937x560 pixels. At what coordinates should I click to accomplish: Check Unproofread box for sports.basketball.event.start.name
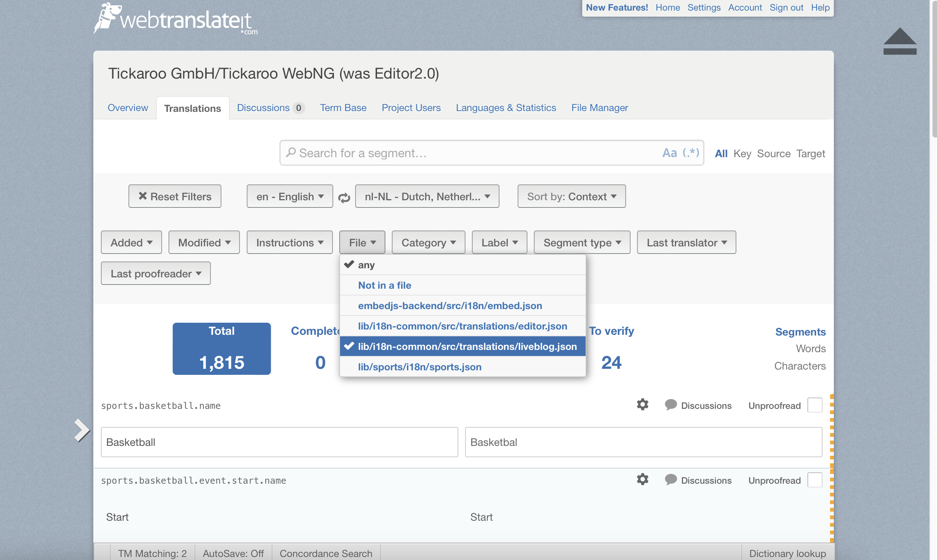click(815, 480)
